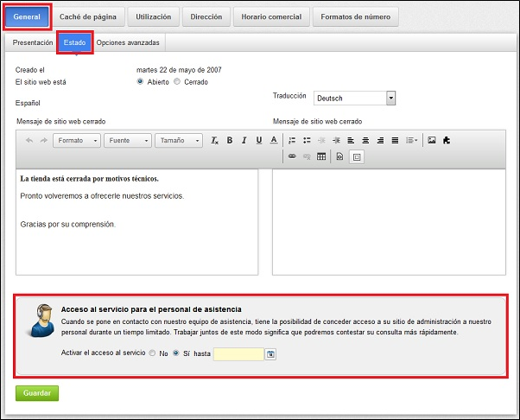Click the support staff headset avatar
The height and width of the screenshot is (420, 520).
point(42,321)
